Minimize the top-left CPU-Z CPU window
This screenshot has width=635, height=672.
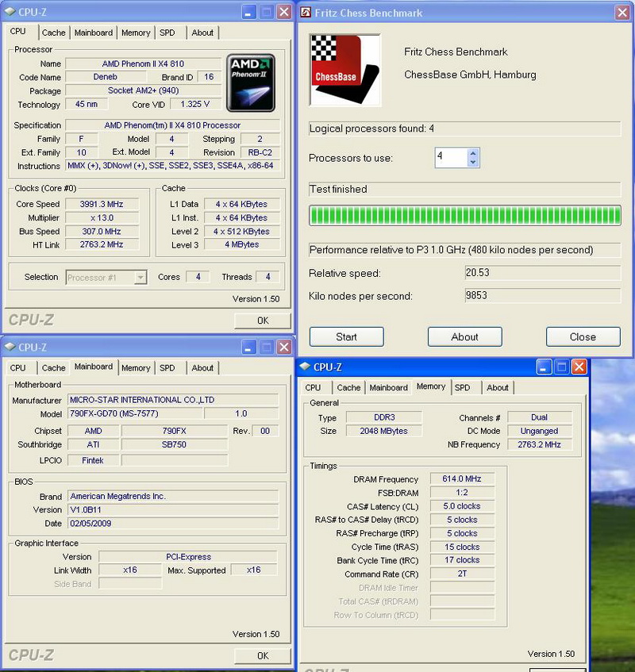point(248,12)
